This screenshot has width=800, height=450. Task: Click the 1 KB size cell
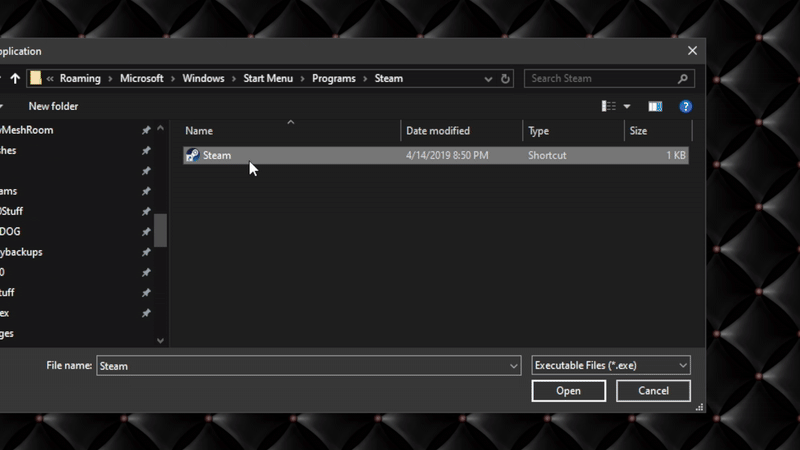coord(676,155)
